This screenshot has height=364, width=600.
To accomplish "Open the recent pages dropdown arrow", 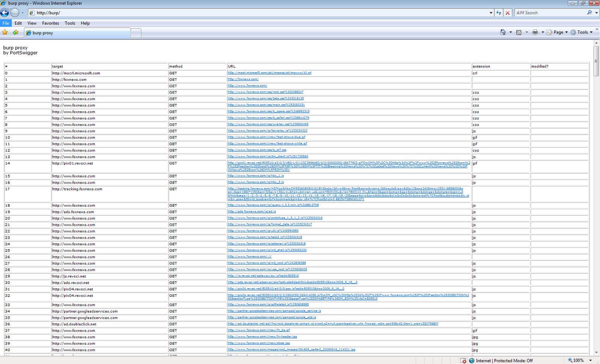I will coord(22,13).
